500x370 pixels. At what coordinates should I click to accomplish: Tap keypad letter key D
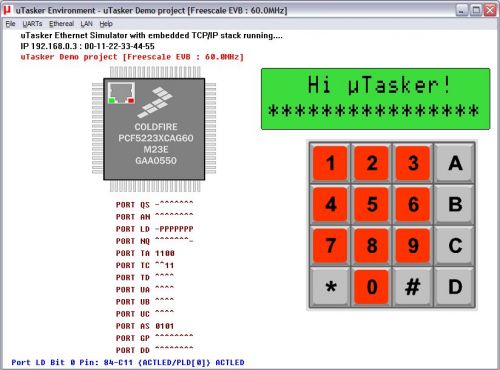[455, 287]
